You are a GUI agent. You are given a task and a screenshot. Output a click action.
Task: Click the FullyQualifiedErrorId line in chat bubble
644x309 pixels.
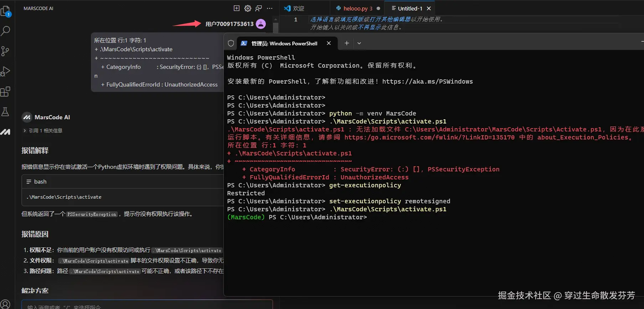coord(159,84)
